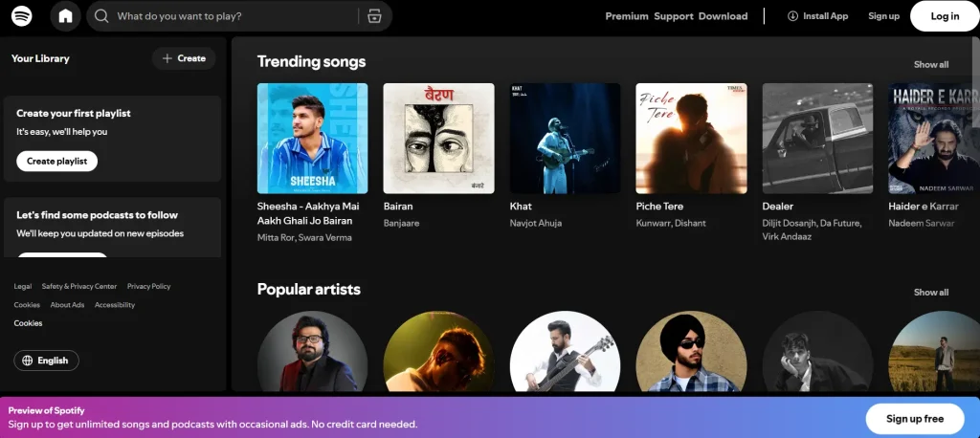Screen dimensions: 980x438
Task: Click the Install App download icon
Action: [792, 16]
